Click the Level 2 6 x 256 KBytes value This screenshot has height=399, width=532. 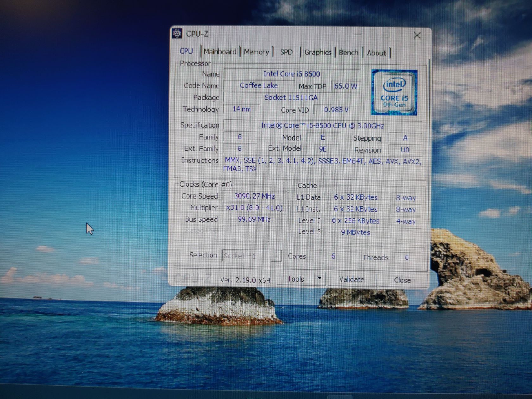(356, 221)
